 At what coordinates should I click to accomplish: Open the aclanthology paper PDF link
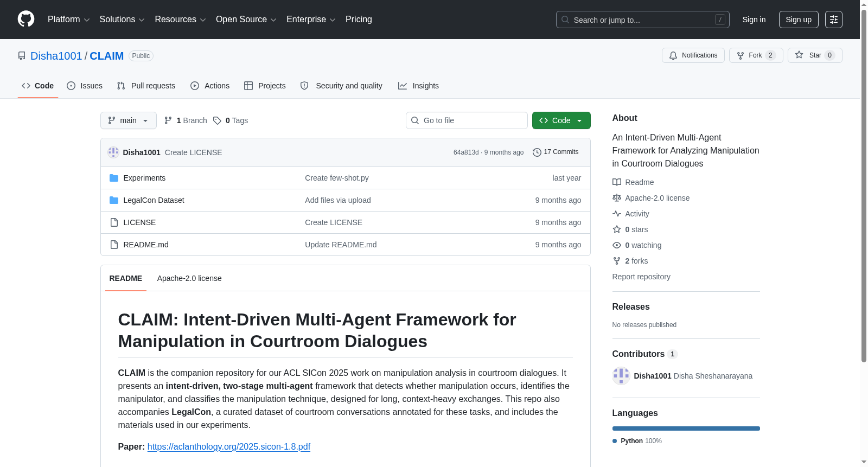coord(229,446)
